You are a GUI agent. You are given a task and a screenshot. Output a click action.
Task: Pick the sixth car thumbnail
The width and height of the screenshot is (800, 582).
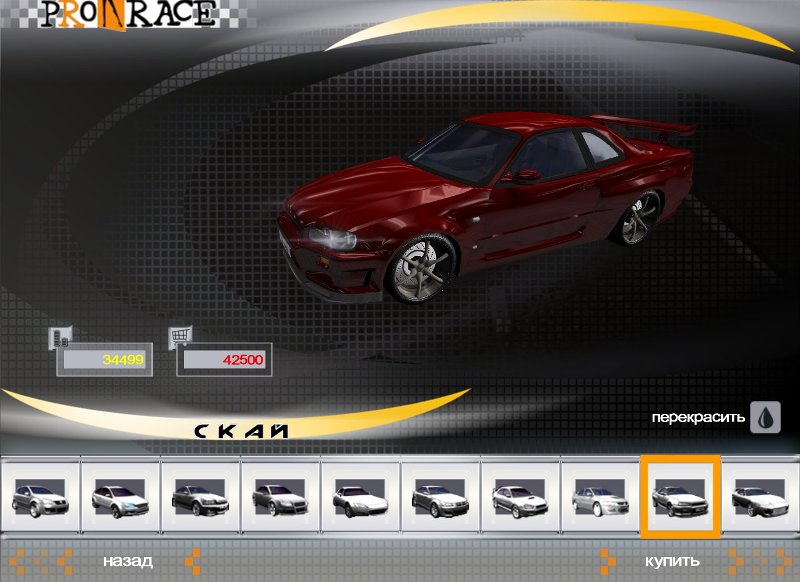coord(439,496)
